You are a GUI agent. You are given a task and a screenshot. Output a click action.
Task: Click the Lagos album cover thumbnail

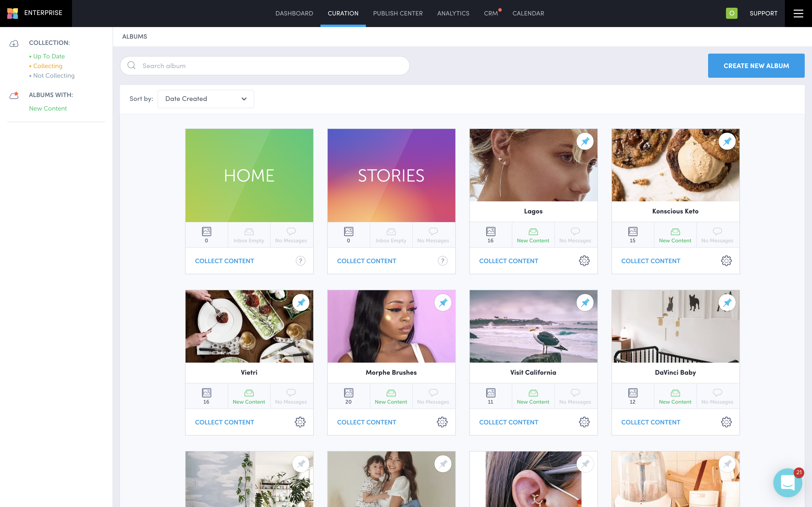click(x=533, y=165)
